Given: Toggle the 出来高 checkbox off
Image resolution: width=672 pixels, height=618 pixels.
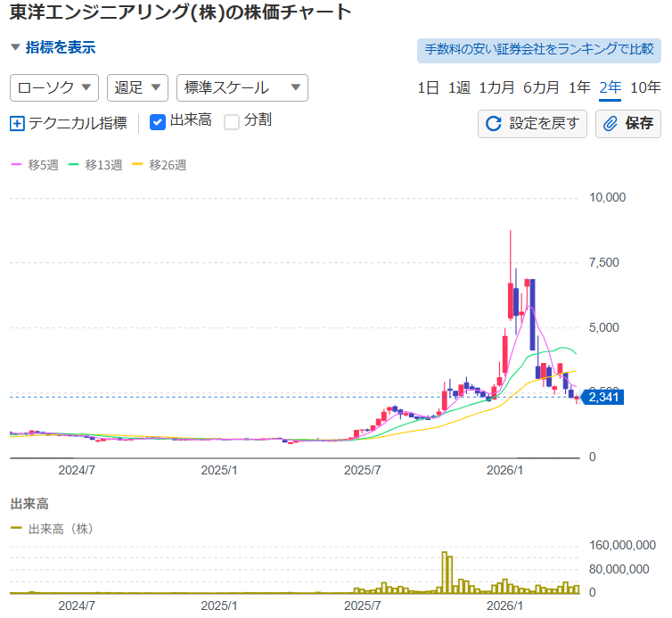Looking at the screenshot, I should click(x=158, y=121).
